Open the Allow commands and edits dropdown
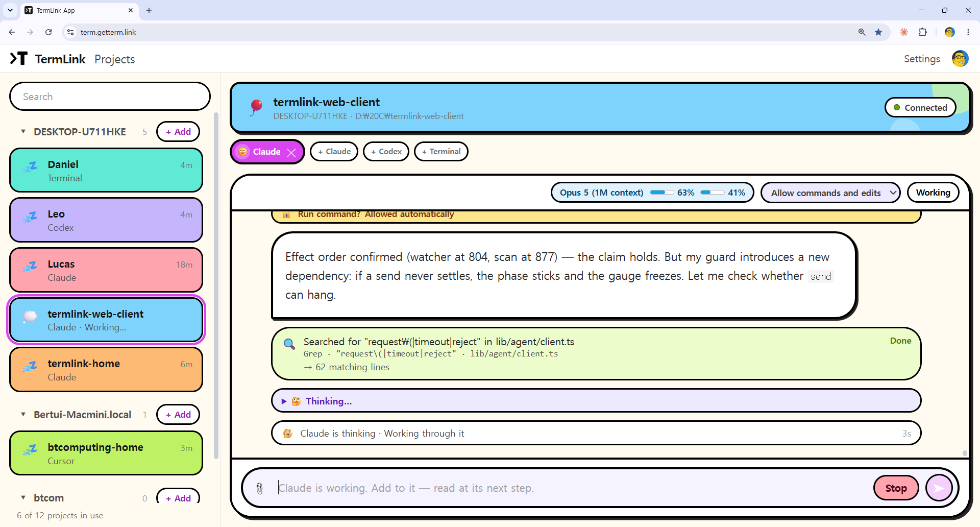 tap(830, 193)
